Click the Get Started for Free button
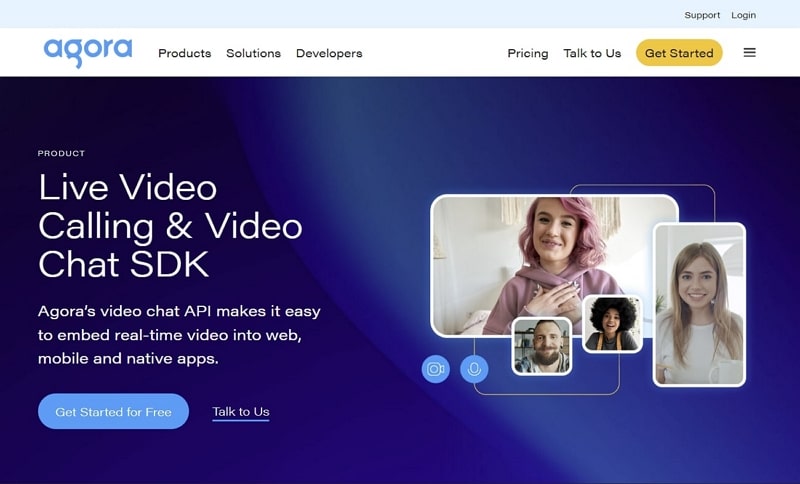The width and height of the screenshot is (800, 484). (113, 411)
